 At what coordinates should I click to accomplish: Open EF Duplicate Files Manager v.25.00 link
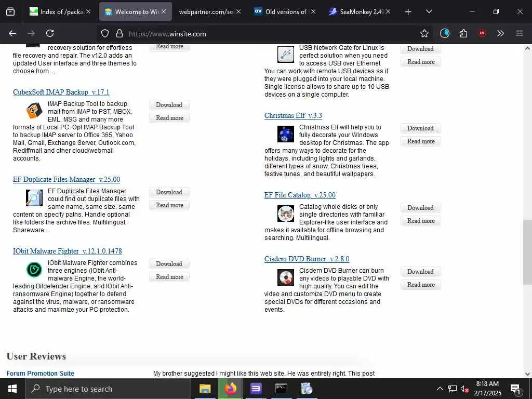[66, 179]
